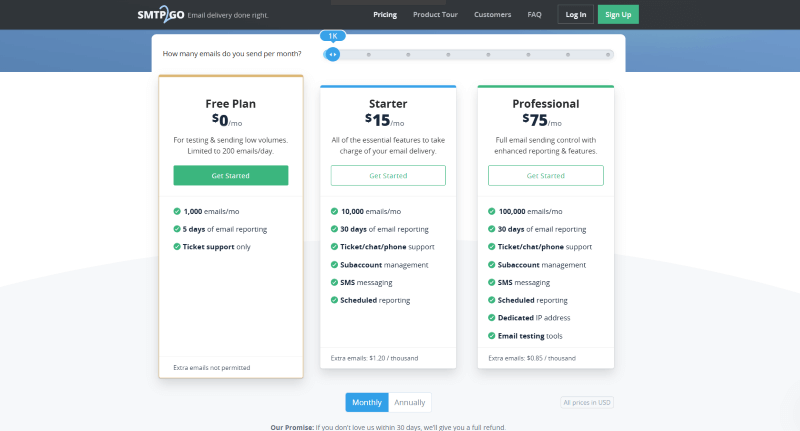Click 'Extra emails not permitted' text

212,367
